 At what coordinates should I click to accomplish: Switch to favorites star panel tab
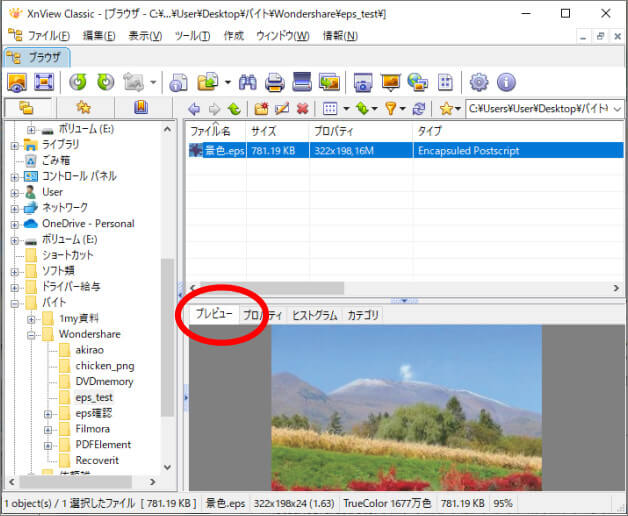pos(83,108)
